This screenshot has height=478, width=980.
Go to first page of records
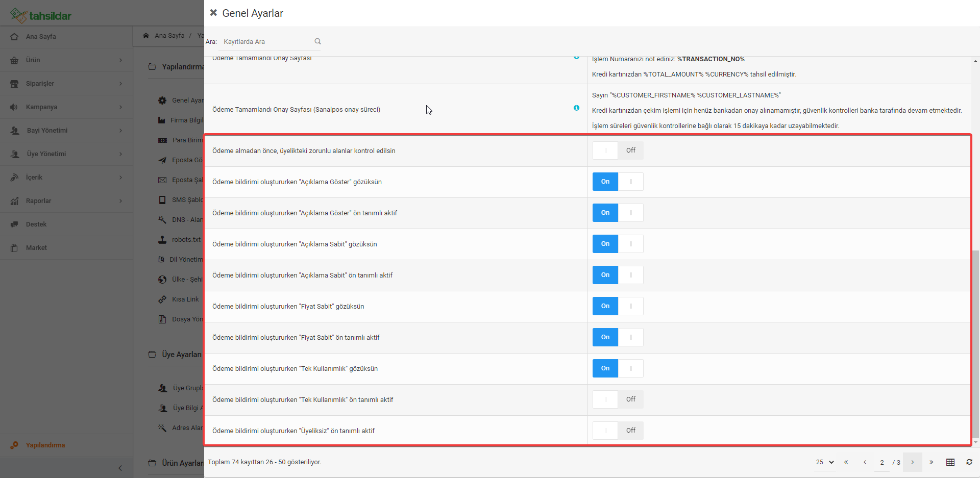(846, 462)
